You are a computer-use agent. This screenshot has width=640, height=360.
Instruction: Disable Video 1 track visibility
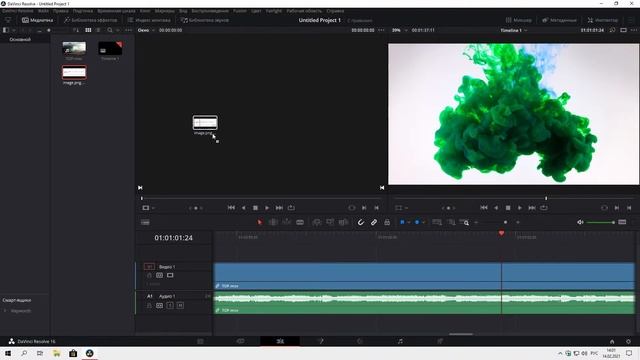tap(170, 276)
